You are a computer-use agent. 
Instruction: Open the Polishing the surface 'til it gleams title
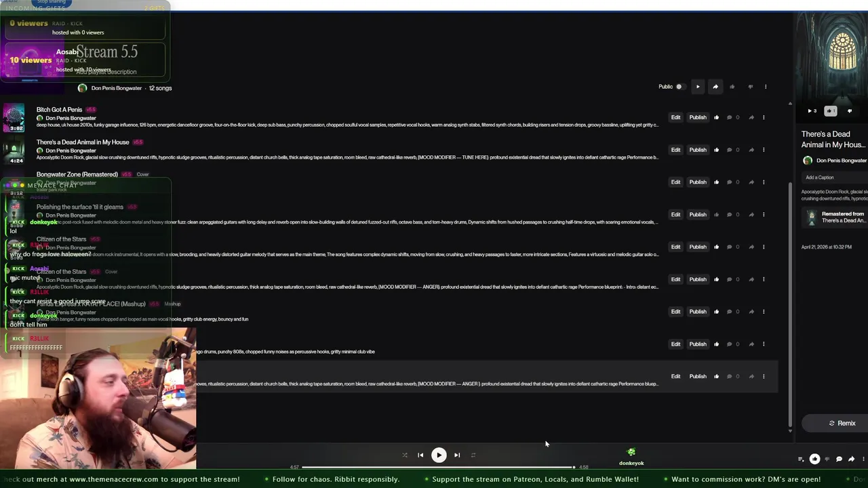[x=80, y=207]
